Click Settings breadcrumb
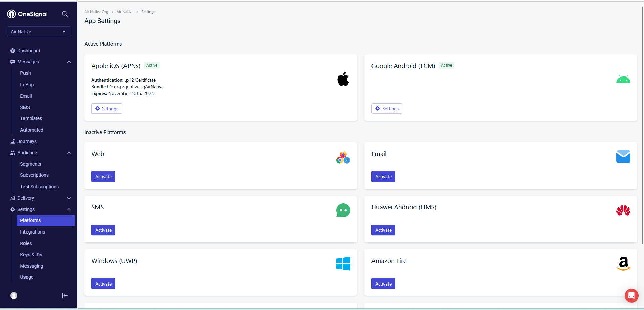This screenshot has height=310, width=644. 148,12
